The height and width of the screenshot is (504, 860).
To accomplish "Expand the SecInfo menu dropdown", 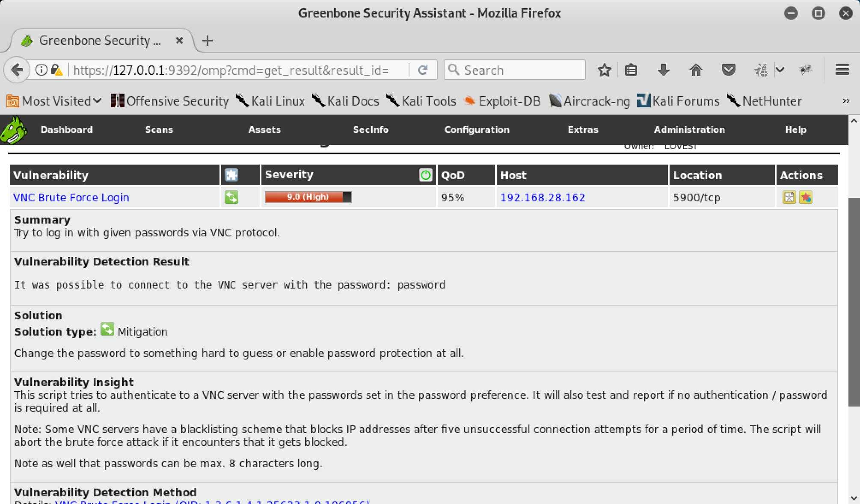I will pyautogui.click(x=370, y=130).
